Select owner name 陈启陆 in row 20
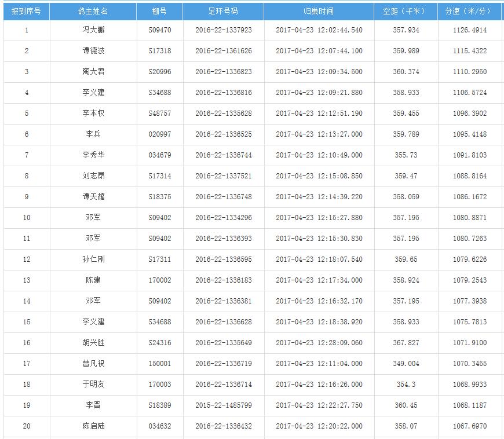This screenshot has width=504, height=439. click(93, 426)
